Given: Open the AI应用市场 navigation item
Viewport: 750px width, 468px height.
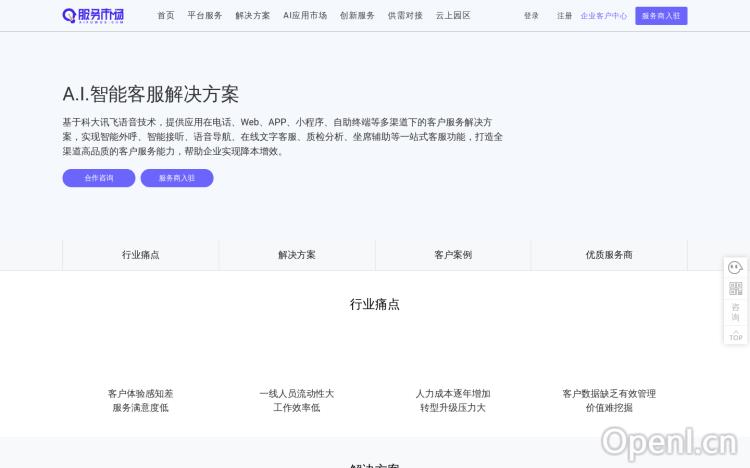Looking at the screenshot, I should [305, 16].
